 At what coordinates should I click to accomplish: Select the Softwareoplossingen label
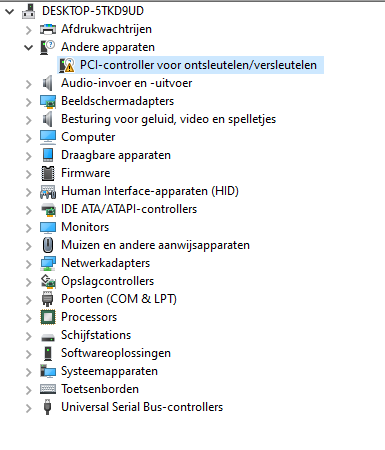click(116, 353)
